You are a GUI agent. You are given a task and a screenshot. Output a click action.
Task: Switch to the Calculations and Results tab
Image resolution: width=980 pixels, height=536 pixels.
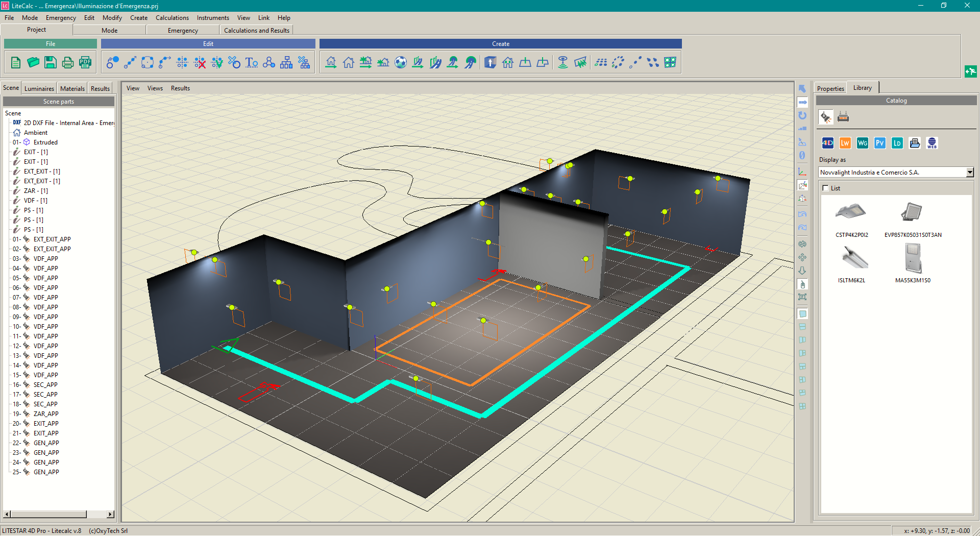(257, 31)
